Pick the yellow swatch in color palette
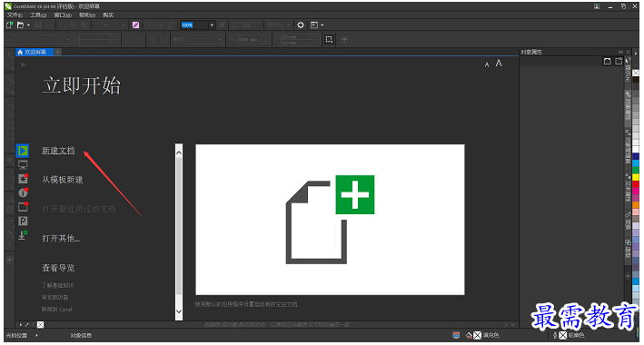The width and height of the screenshot is (644, 345). click(x=636, y=178)
